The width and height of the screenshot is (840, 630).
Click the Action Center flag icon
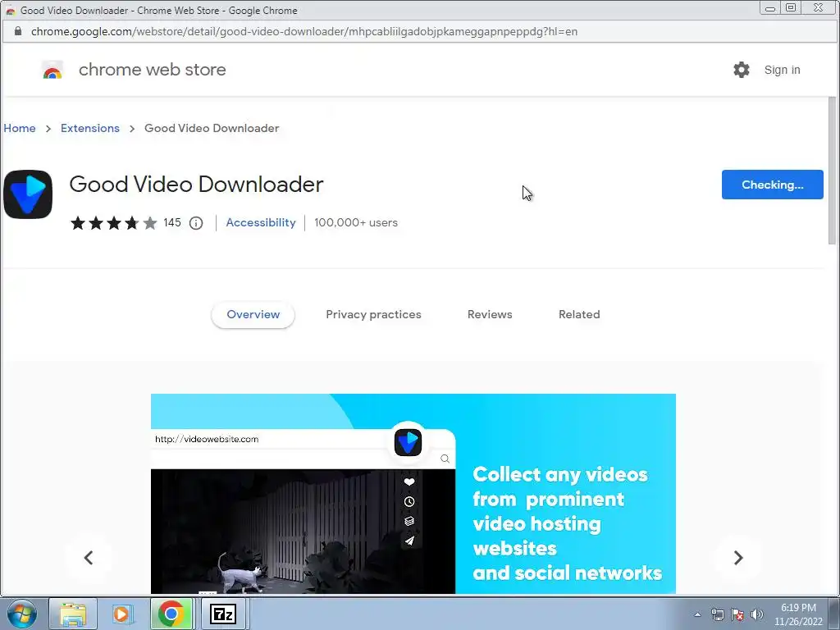737,614
